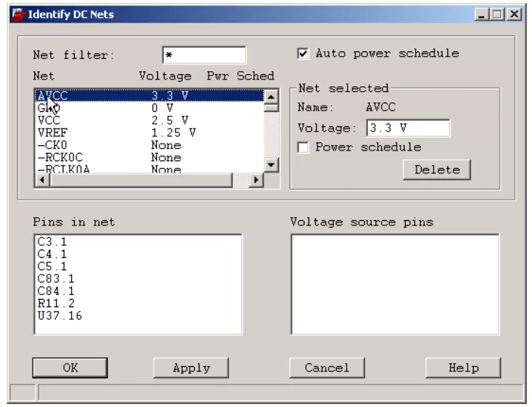The height and width of the screenshot is (407, 532).
Task: Click the Cancel button
Action: tap(327, 368)
